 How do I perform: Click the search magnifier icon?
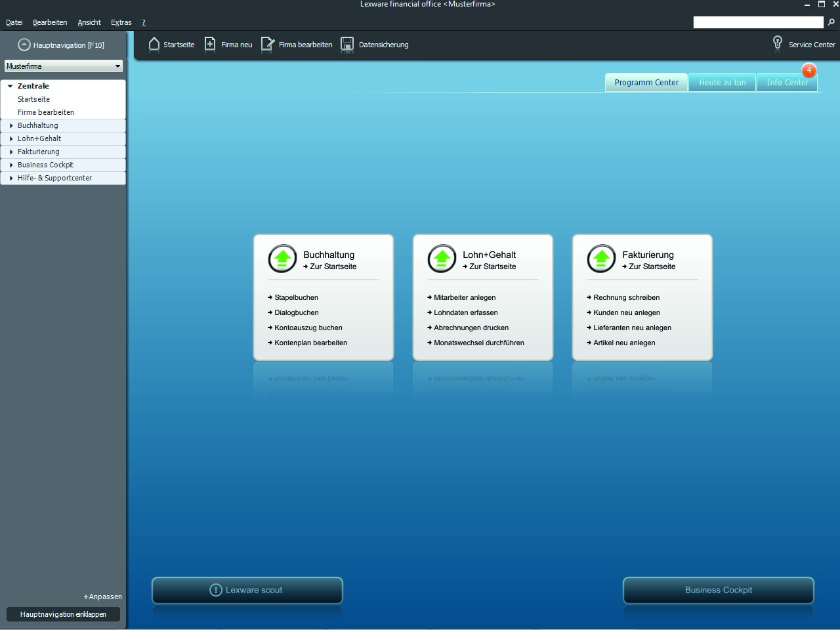[831, 22]
